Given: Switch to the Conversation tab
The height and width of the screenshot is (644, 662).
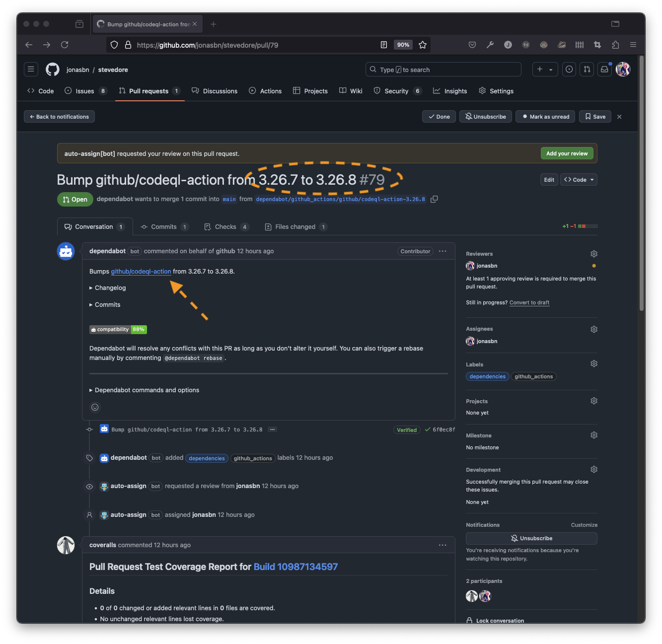Looking at the screenshot, I should (x=95, y=227).
